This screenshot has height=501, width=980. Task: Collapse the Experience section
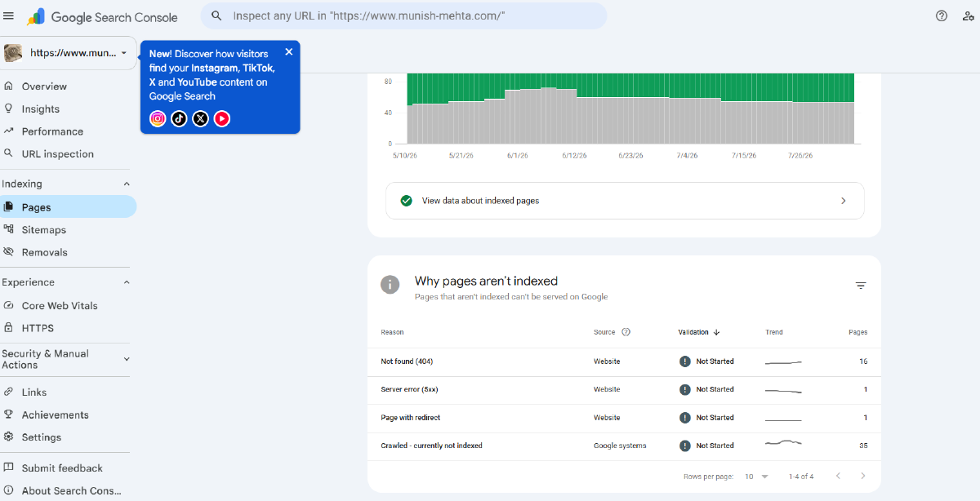127,282
